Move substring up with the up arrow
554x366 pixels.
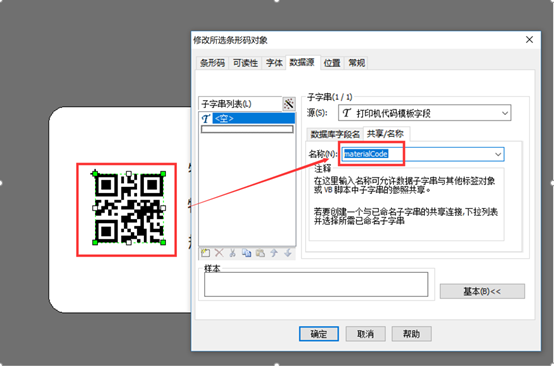tap(274, 253)
